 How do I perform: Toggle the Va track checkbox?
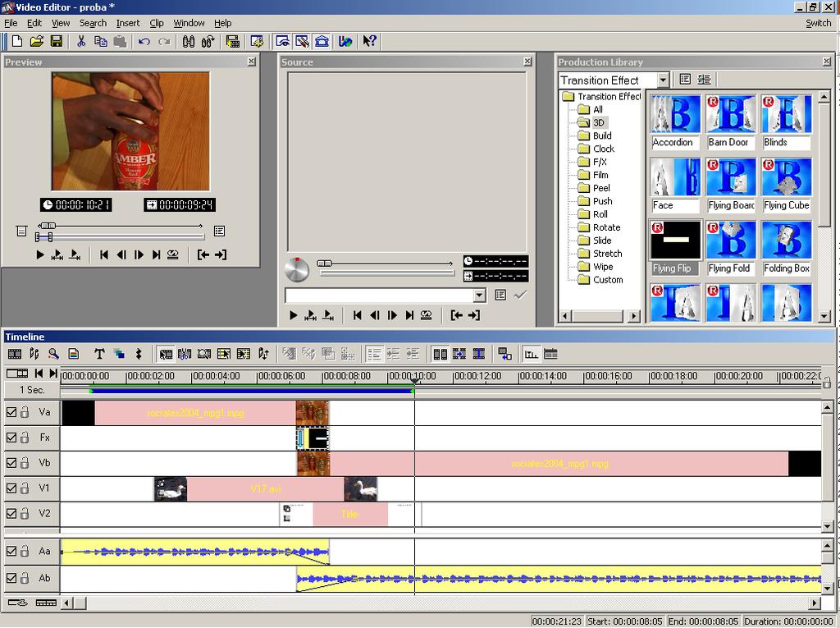(x=11, y=412)
